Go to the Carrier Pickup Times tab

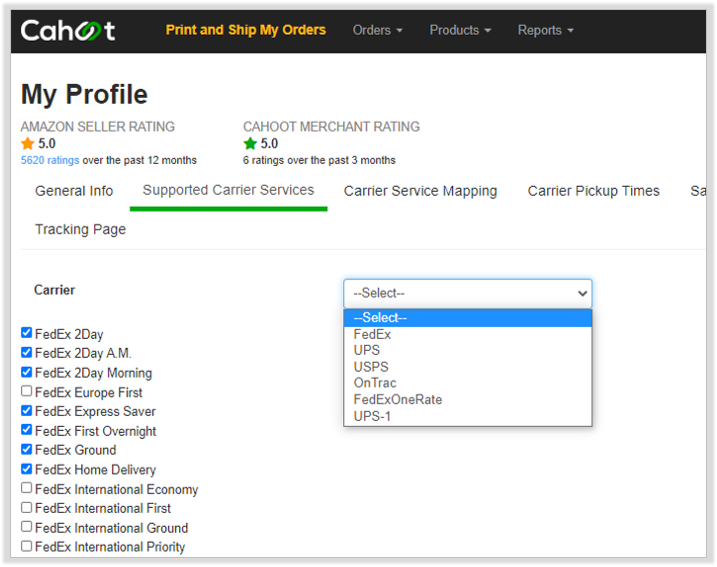point(594,191)
